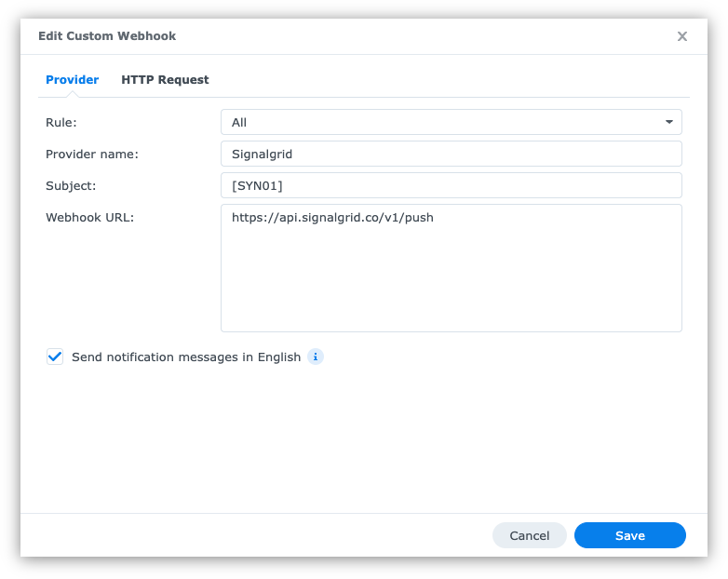
Task: Click the "Webhook URL:" field label
Action: pyautogui.click(x=89, y=218)
